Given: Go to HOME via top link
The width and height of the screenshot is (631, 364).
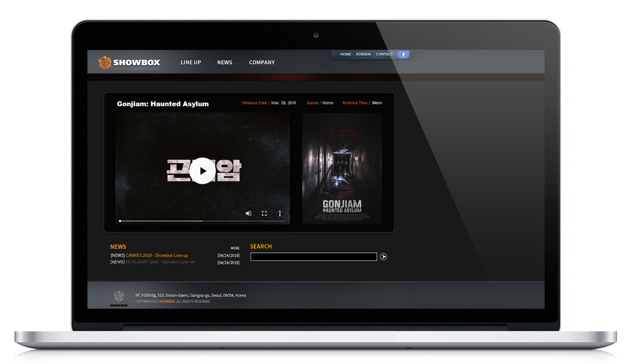Looking at the screenshot, I should coord(346,54).
